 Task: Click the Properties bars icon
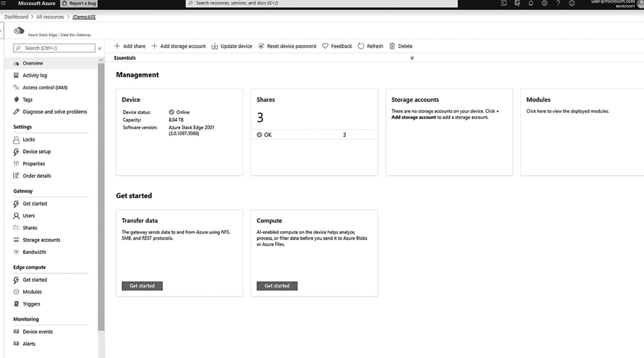coord(16,164)
